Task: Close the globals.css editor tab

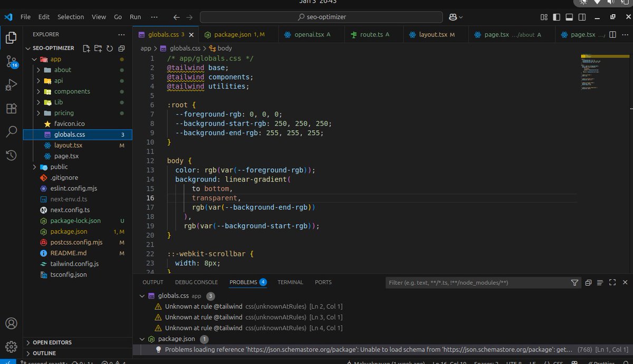Action: coord(191,35)
